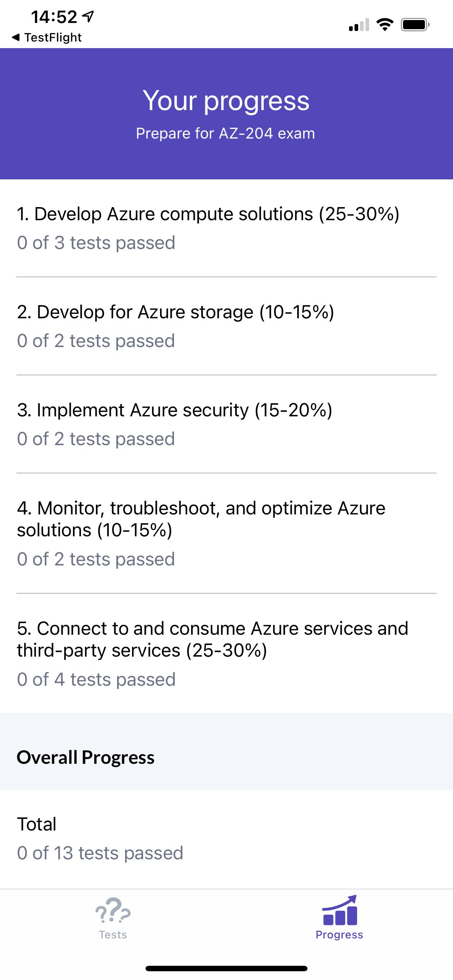The image size is (453, 980).
Task: Open Monitor, troubleshoot, and optimize Azure solutions
Action: click(x=226, y=533)
